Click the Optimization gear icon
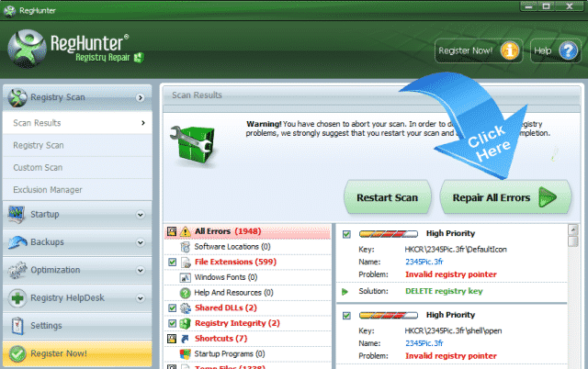The height and width of the screenshot is (369, 588). tap(17, 270)
